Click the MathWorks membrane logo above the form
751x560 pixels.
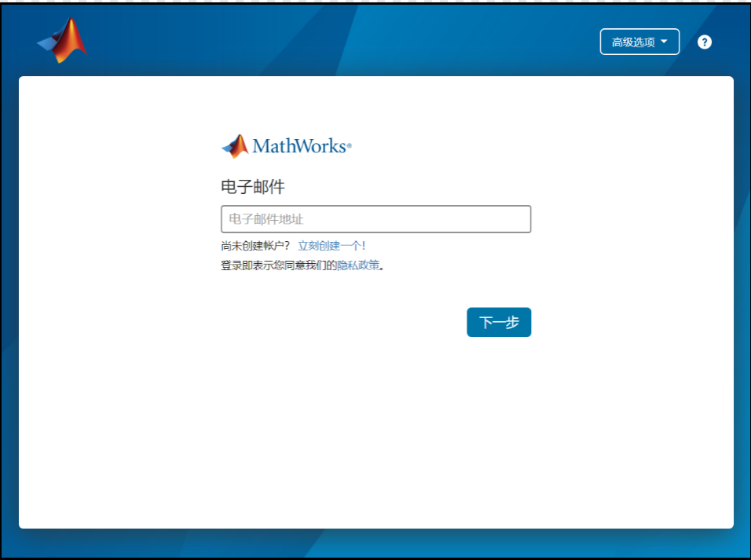235,146
